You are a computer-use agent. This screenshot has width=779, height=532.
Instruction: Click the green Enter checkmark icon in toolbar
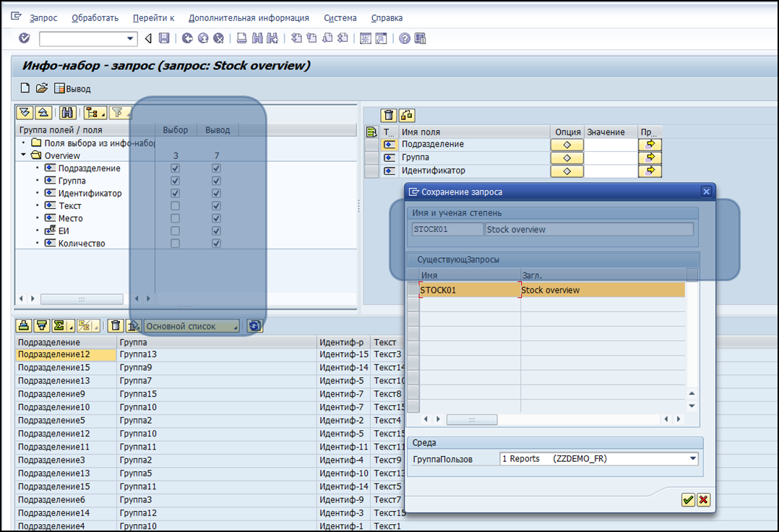click(25, 38)
